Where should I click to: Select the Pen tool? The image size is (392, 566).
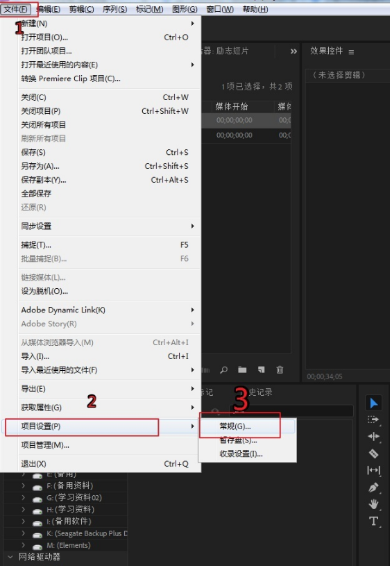point(373,488)
